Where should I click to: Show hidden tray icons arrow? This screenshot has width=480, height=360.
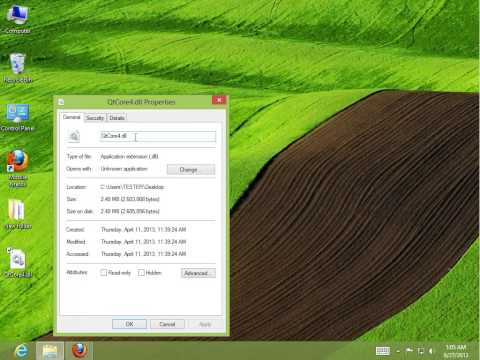(398, 351)
